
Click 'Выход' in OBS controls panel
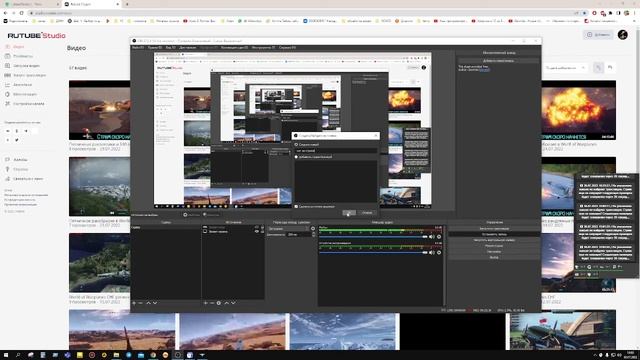click(494, 257)
